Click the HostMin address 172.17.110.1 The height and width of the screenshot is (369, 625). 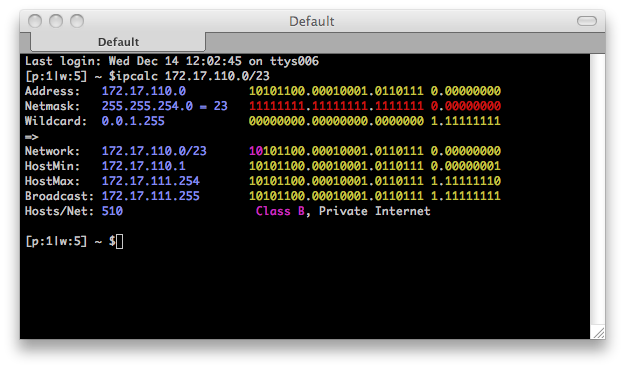click(x=143, y=166)
